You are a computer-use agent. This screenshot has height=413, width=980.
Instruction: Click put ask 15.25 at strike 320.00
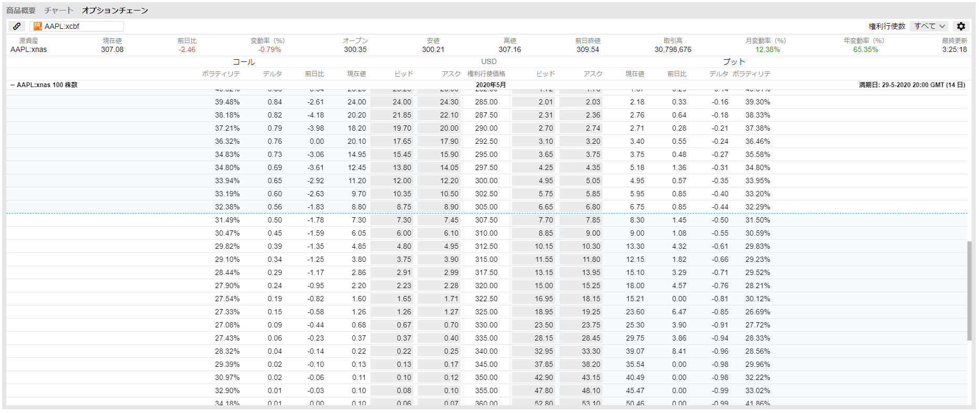tap(581, 286)
